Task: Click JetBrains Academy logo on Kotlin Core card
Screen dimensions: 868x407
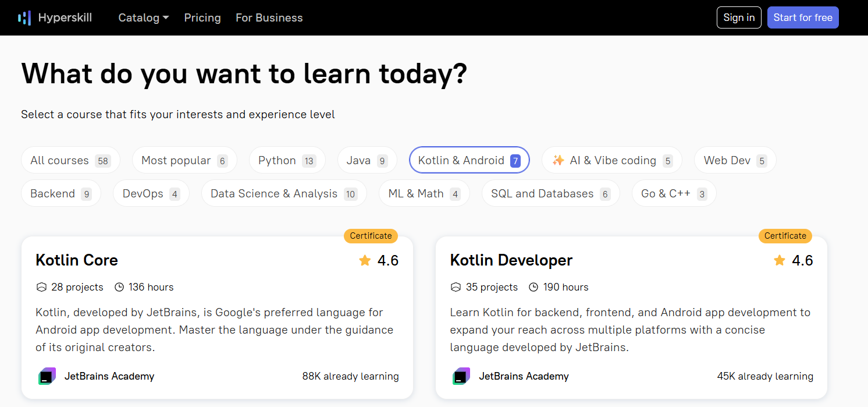Action: click(47, 376)
